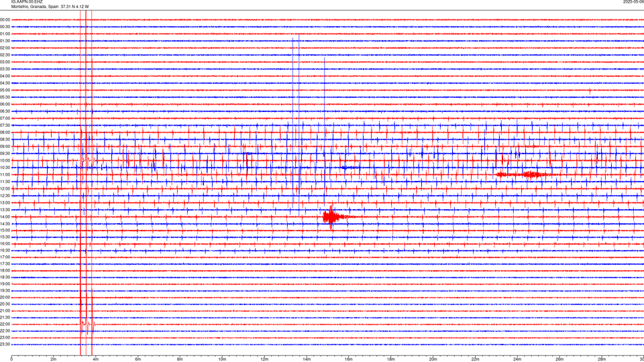Pick the 08:00 time label
This screenshot has height=362, width=644.
tap(5, 132)
